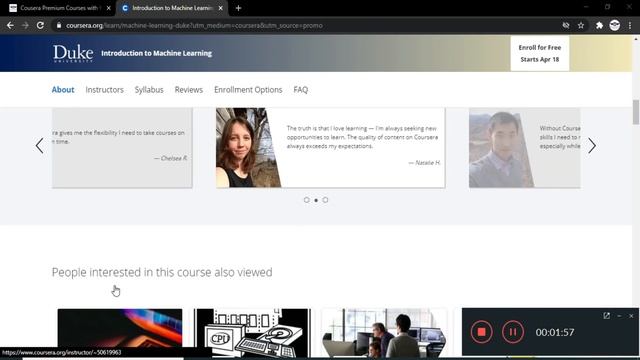Screen dimensions: 640x360
Task: Bookmark this page with the star icon
Action: [x=581, y=25]
